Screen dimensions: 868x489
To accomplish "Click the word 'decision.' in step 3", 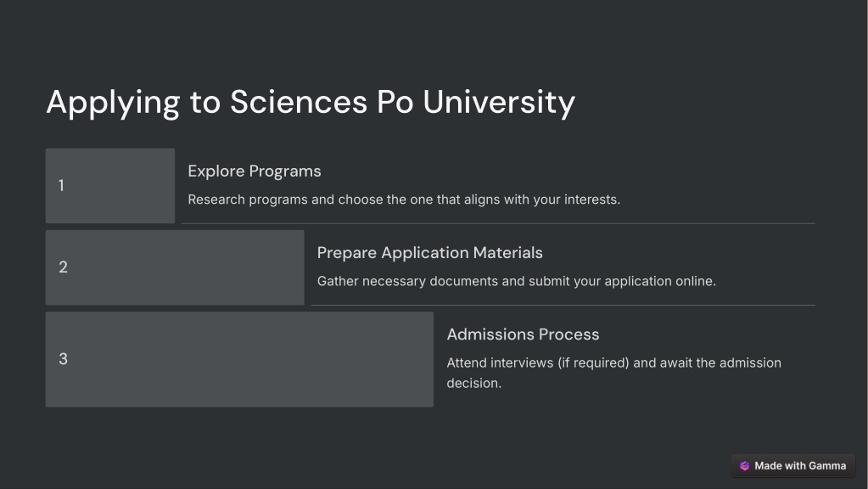I will click(473, 383).
